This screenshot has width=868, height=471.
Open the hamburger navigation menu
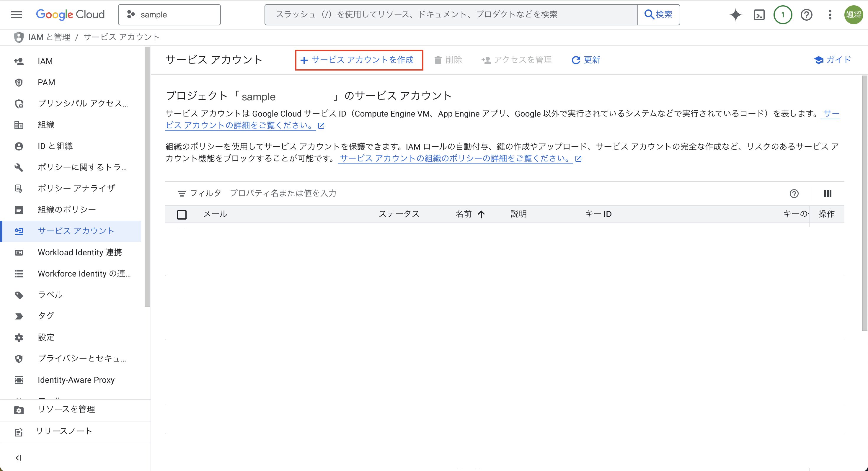(x=17, y=14)
